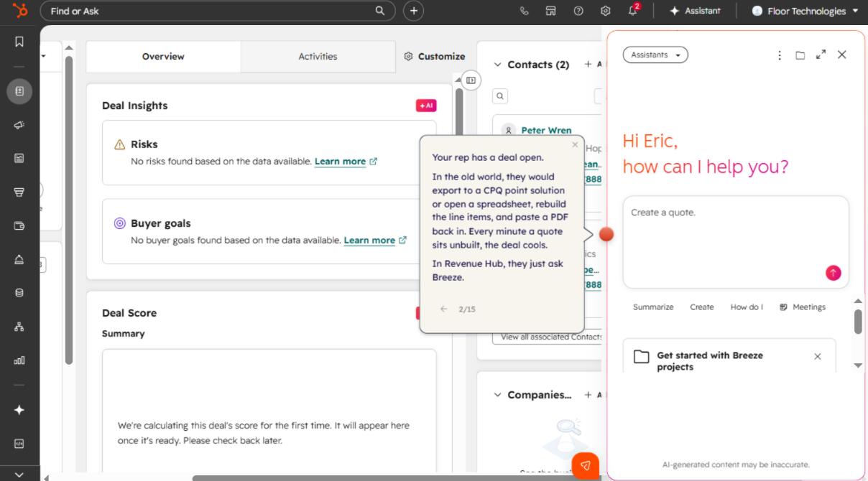
Task: Switch to the Overview tab
Action: coord(163,56)
